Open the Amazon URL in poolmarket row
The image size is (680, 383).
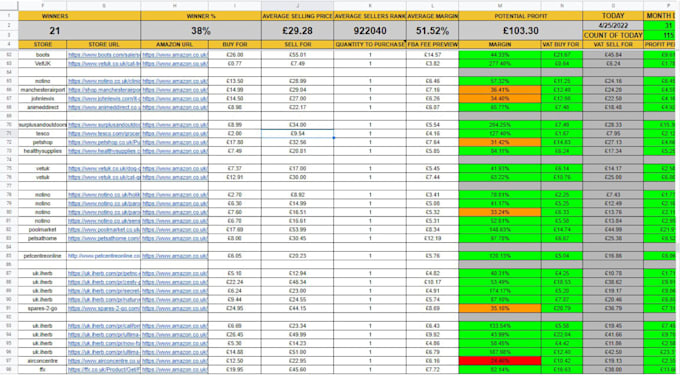tap(175, 229)
